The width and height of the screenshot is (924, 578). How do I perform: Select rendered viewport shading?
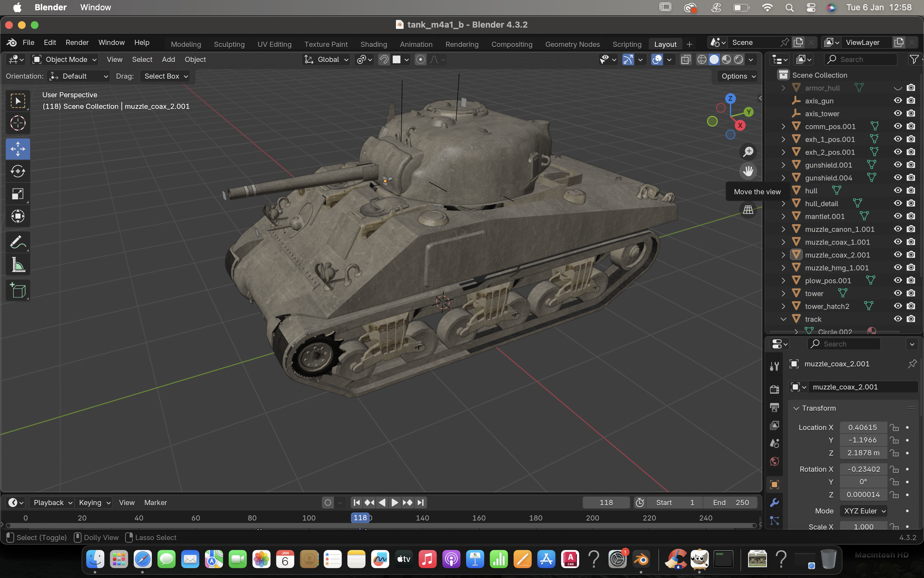pos(739,60)
